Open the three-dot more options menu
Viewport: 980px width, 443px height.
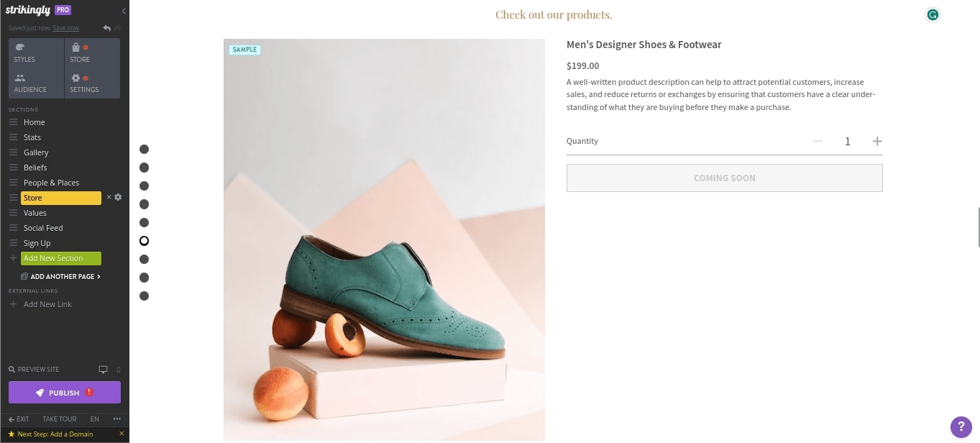116,419
